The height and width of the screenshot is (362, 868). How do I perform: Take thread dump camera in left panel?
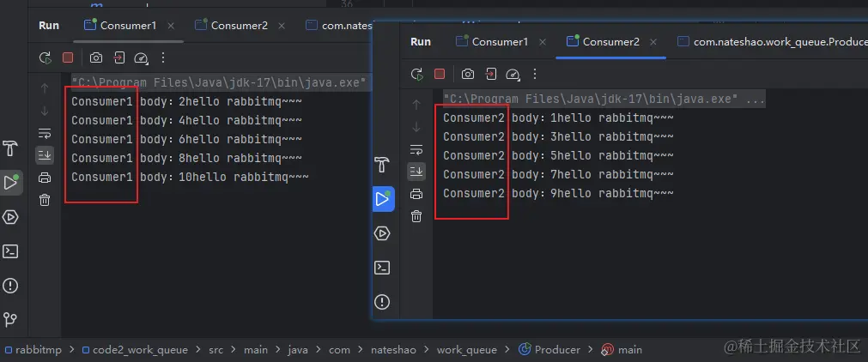96,57
